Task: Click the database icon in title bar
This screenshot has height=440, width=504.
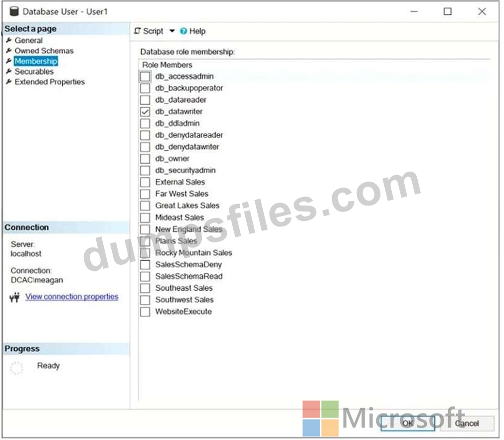Action: coord(14,11)
